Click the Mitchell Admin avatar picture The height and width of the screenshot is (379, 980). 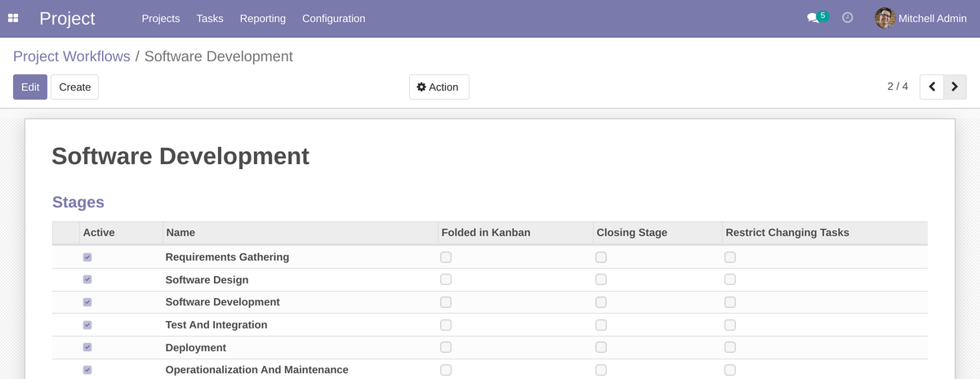click(x=884, y=18)
